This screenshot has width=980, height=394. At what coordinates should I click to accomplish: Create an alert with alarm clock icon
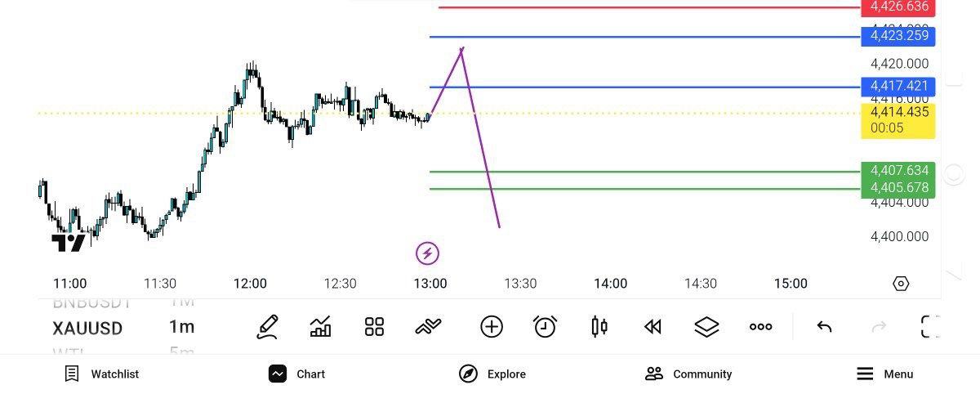point(545,327)
